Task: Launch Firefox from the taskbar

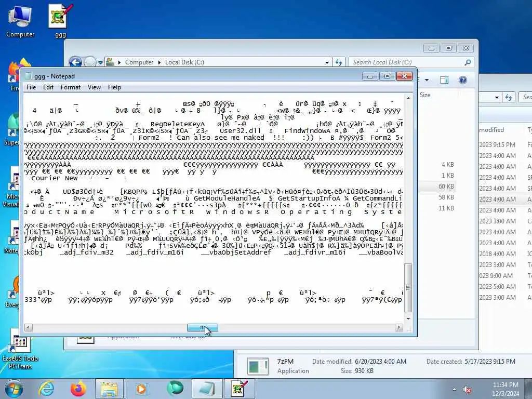Action: click(78, 389)
